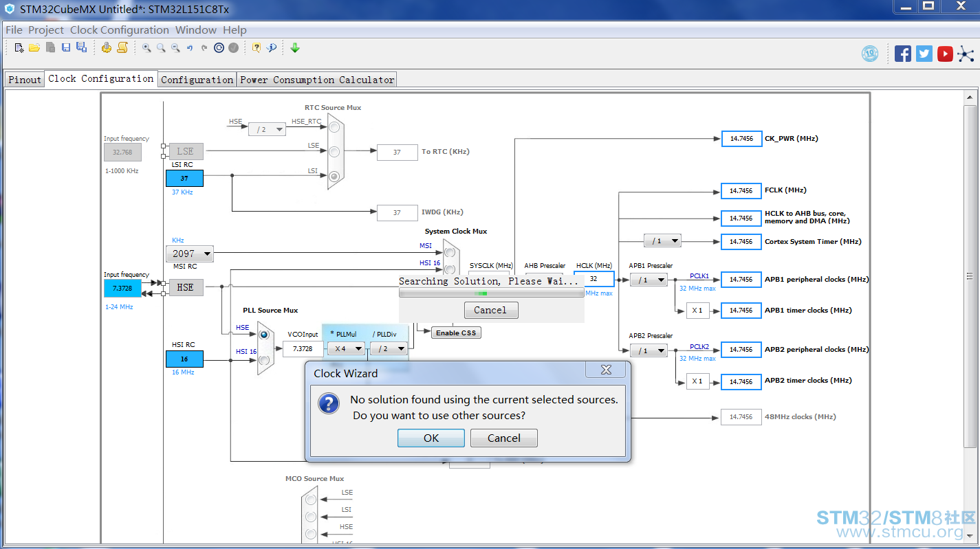This screenshot has height=549, width=980.
Task: Save the project with the floppy icon
Action: coord(66,47)
